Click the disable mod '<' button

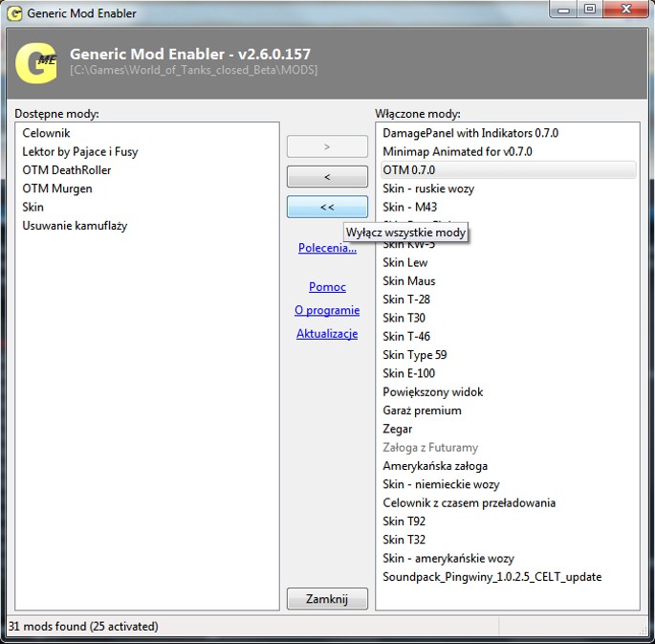[327, 177]
